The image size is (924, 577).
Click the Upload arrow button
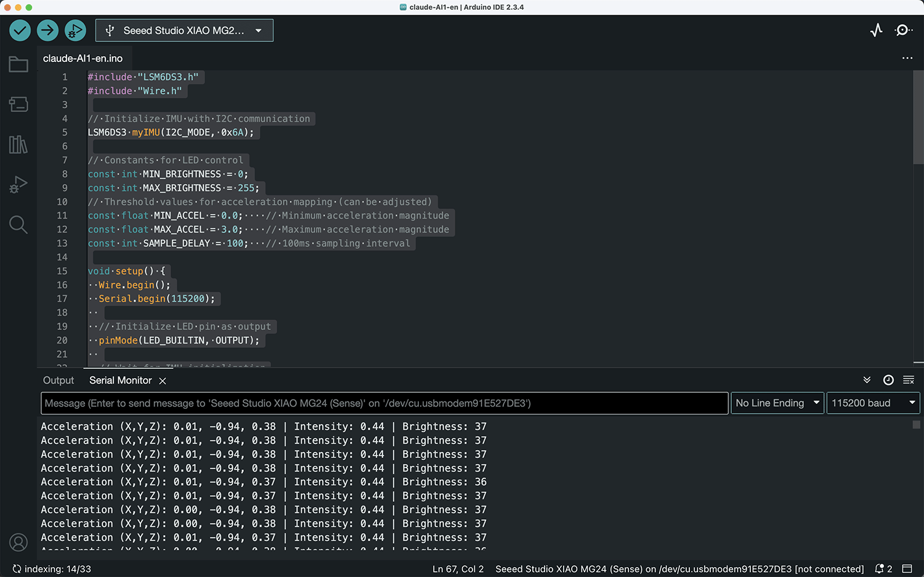47,30
